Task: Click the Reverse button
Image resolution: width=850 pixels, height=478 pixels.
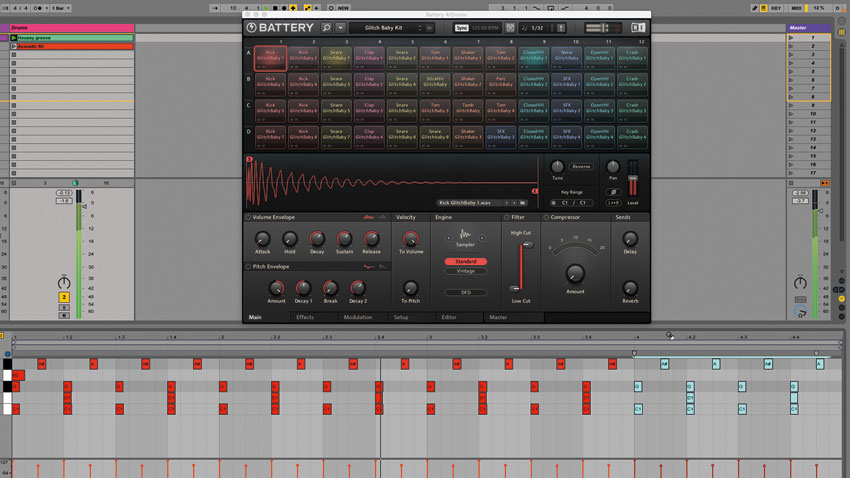Action: point(581,167)
